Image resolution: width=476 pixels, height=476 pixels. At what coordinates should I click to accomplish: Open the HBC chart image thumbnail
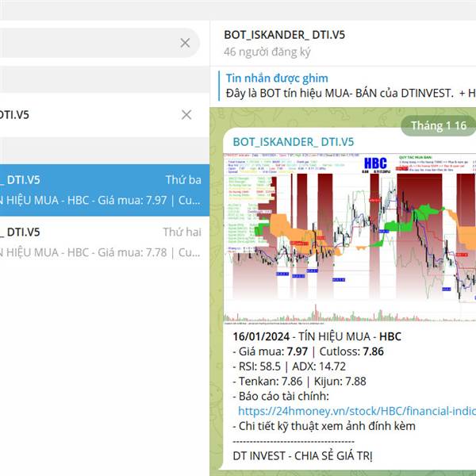tap(349, 238)
